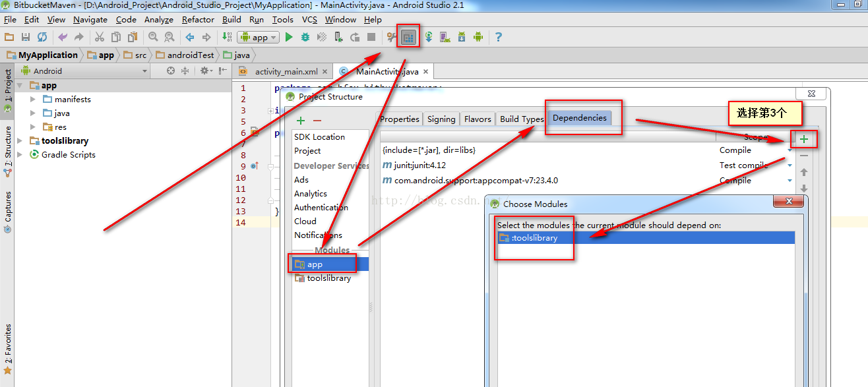868x387 pixels.
Task: Expand java folder in project tree
Action: 33,113
